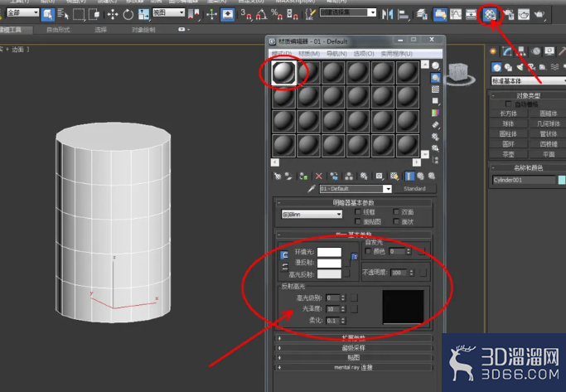Viewport: 566px width, 392px height.
Task: Open the named selection sets dropdown
Action: tap(348, 12)
